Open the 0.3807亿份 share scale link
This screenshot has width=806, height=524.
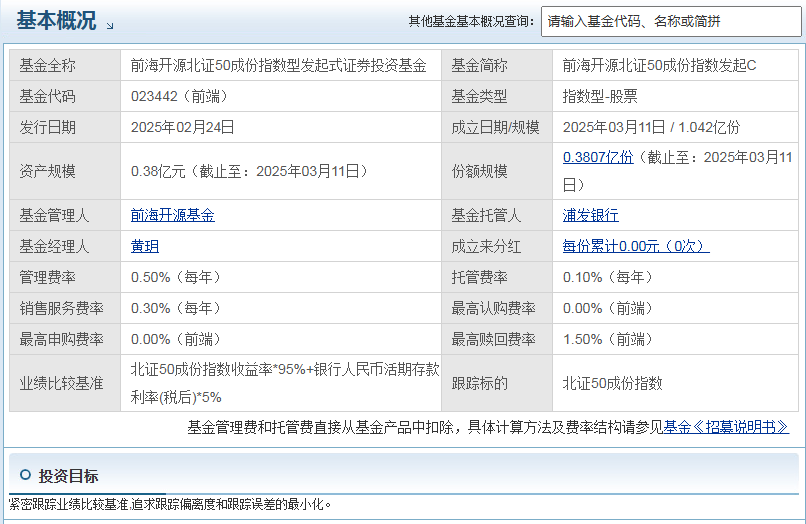598,157
